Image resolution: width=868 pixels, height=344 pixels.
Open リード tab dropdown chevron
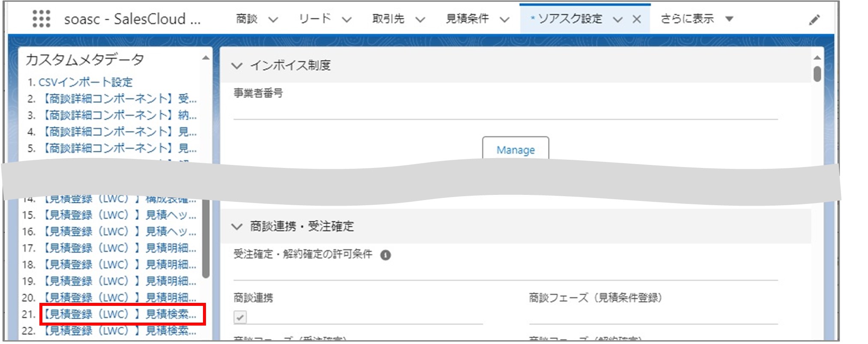point(346,20)
